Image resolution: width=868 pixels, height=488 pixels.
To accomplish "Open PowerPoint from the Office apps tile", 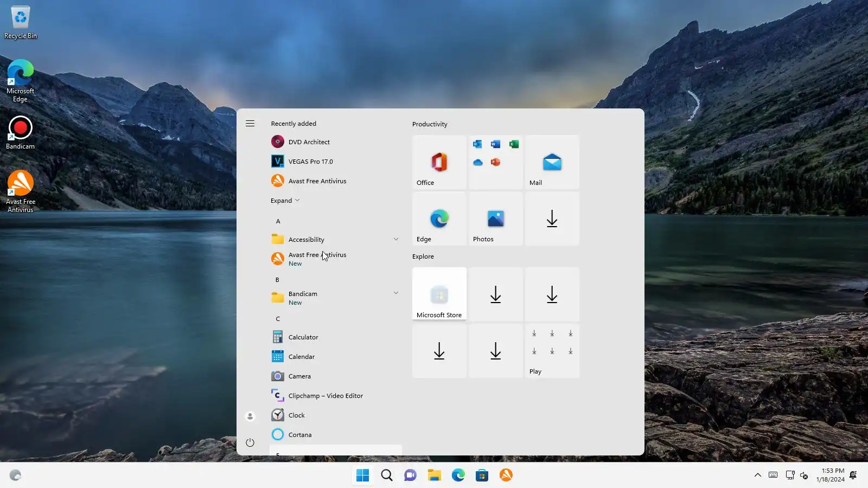I will click(495, 162).
